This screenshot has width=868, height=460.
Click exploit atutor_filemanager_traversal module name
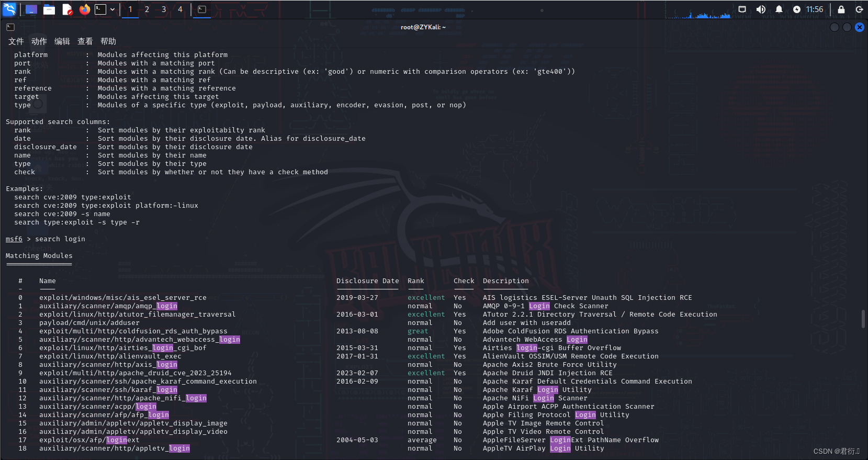pyautogui.click(x=138, y=315)
